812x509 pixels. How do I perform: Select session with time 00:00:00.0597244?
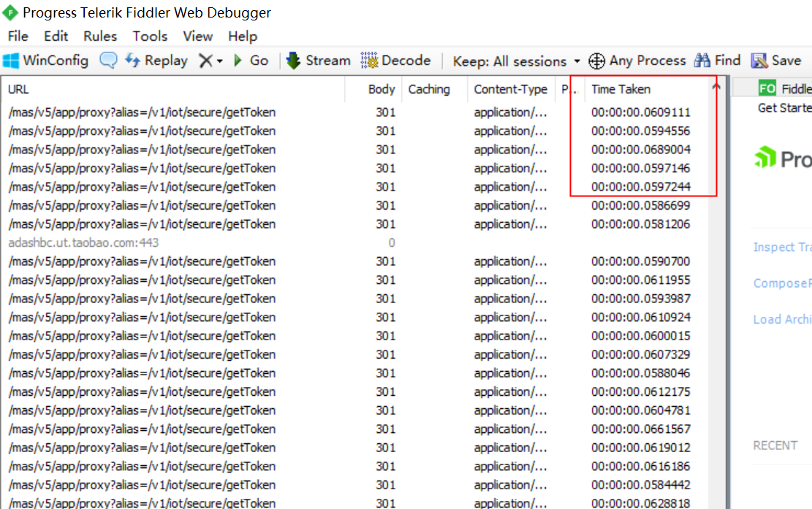pyautogui.click(x=354, y=187)
